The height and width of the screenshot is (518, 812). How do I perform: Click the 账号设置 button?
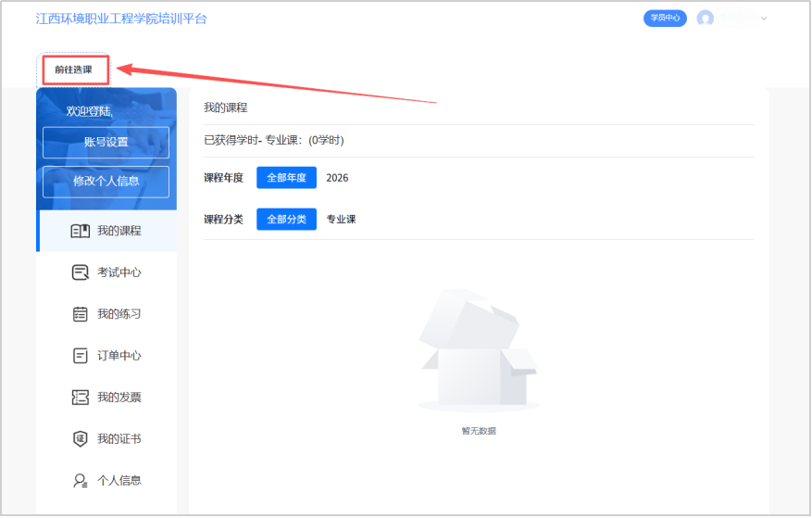tap(106, 142)
